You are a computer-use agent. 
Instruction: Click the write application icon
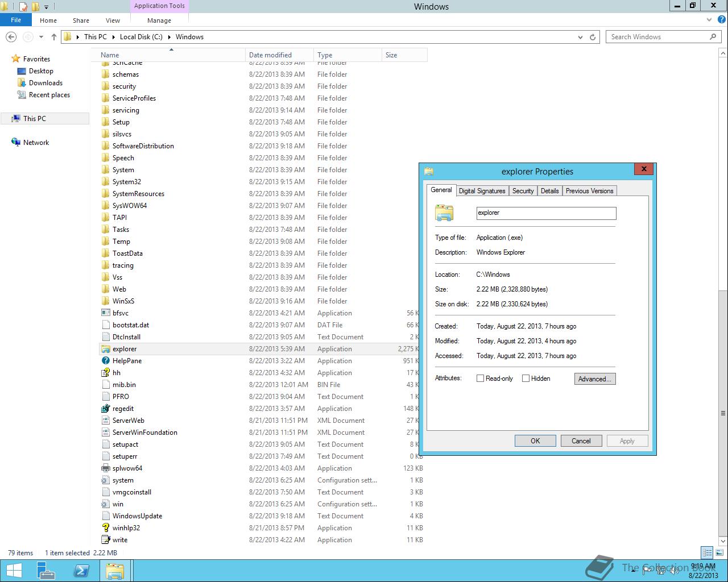coord(105,540)
